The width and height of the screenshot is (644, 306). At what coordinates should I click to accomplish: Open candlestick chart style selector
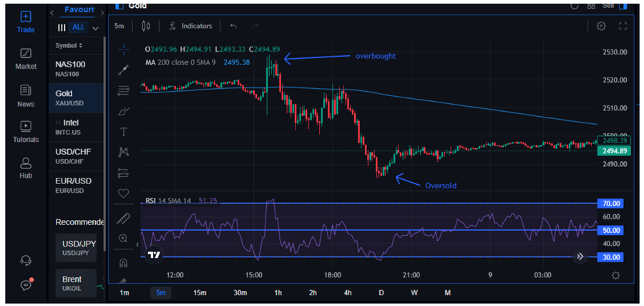click(x=146, y=26)
